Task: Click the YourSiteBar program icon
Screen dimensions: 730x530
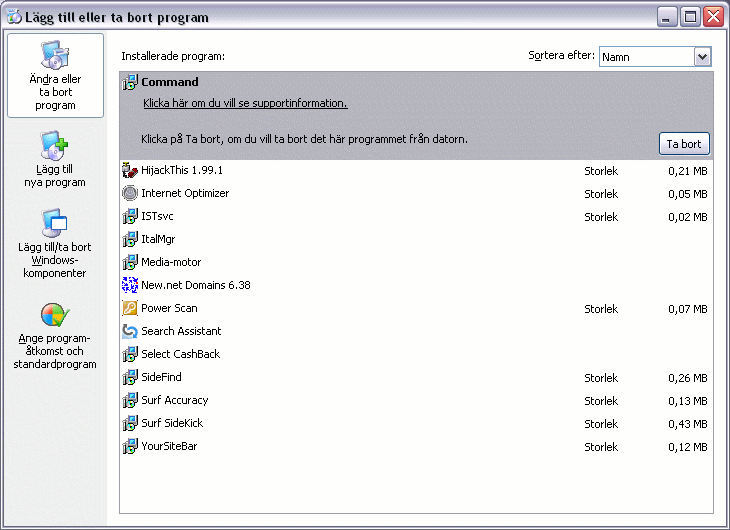Action: point(130,446)
